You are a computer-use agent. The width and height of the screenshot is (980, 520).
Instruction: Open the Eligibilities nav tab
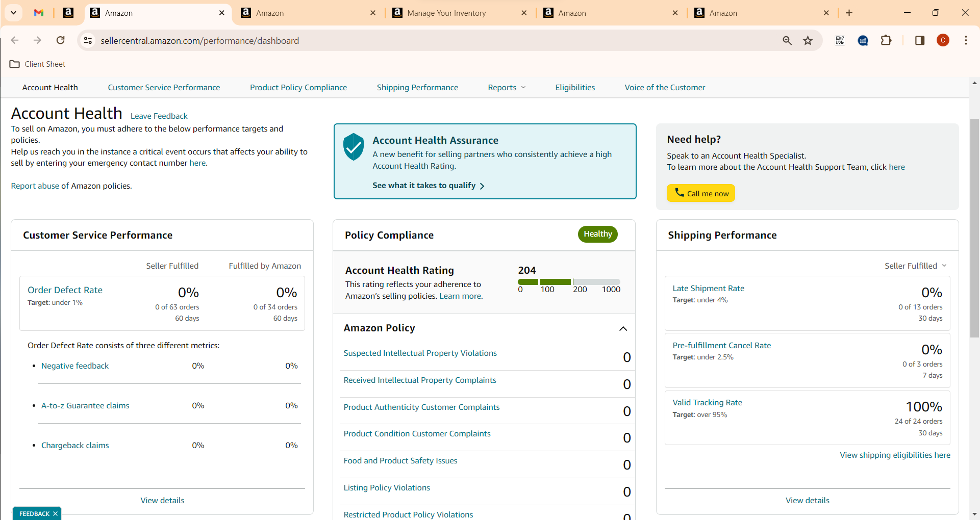(x=575, y=88)
